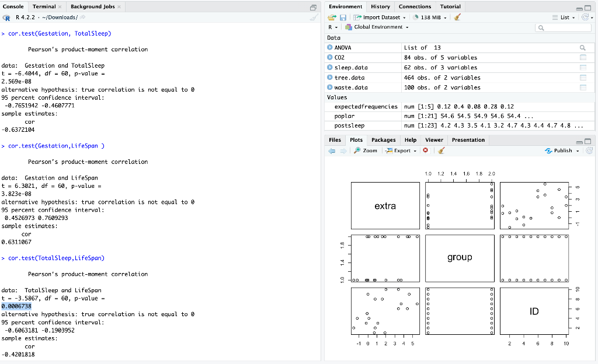Click the environment search field

[562, 27]
